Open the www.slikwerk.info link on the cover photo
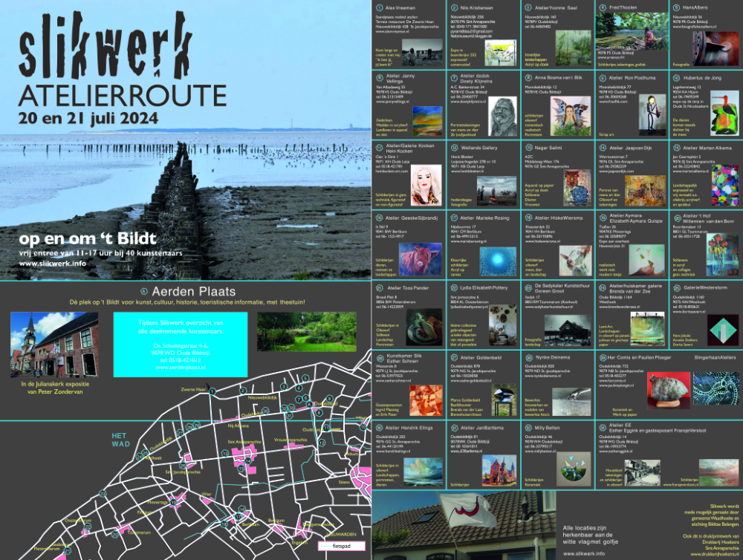The image size is (743, 560). pos(53,264)
